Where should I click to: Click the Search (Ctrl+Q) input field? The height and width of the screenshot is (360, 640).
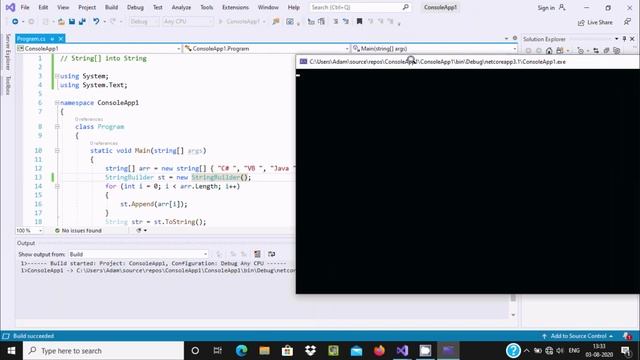360,7
